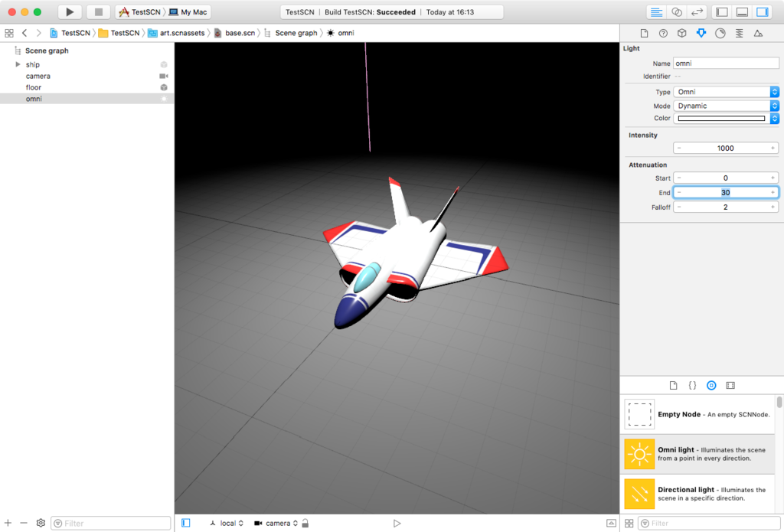Show the Media library
Viewport: 784px width, 532px height.
click(x=730, y=386)
